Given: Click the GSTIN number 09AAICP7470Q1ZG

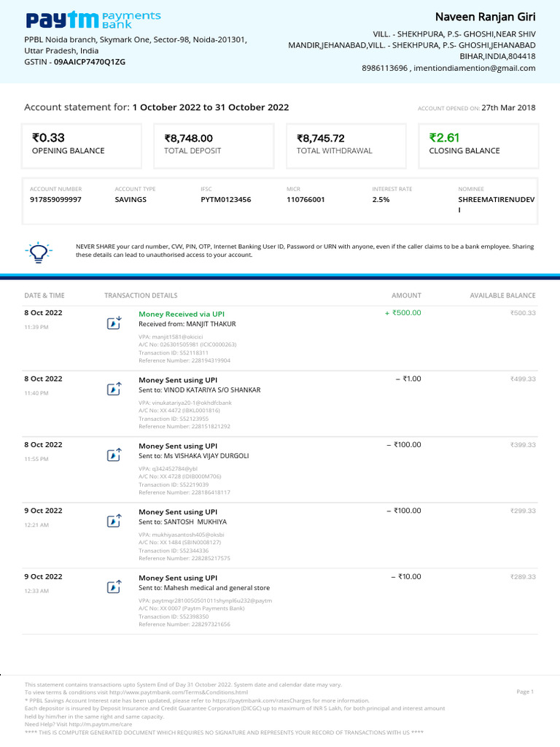Looking at the screenshot, I should (x=90, y=62).
